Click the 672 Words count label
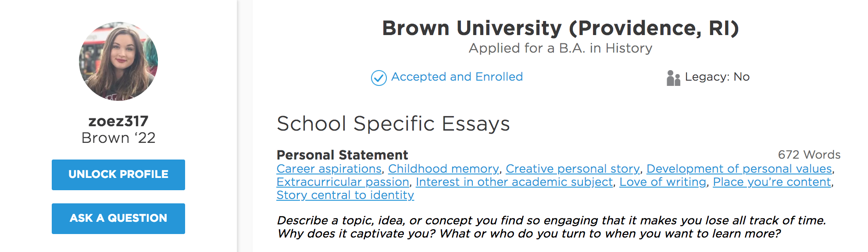 click(x=809, y=155)
